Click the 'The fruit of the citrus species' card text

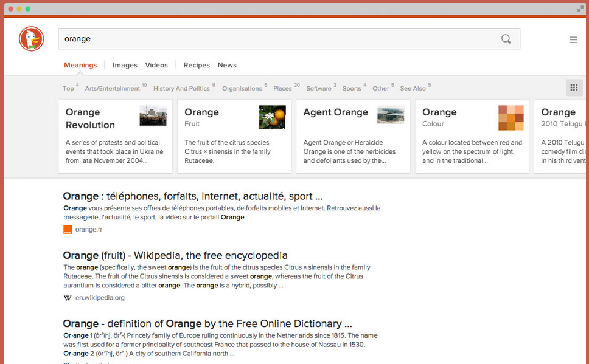(228, 151)
